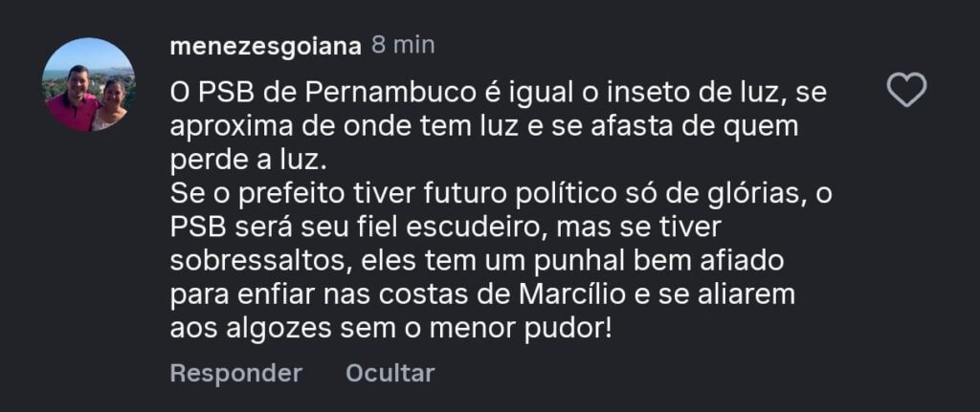Like the comment with the heart icon
The width and height of the screenshot is (980, 412).
pos(906,90)
